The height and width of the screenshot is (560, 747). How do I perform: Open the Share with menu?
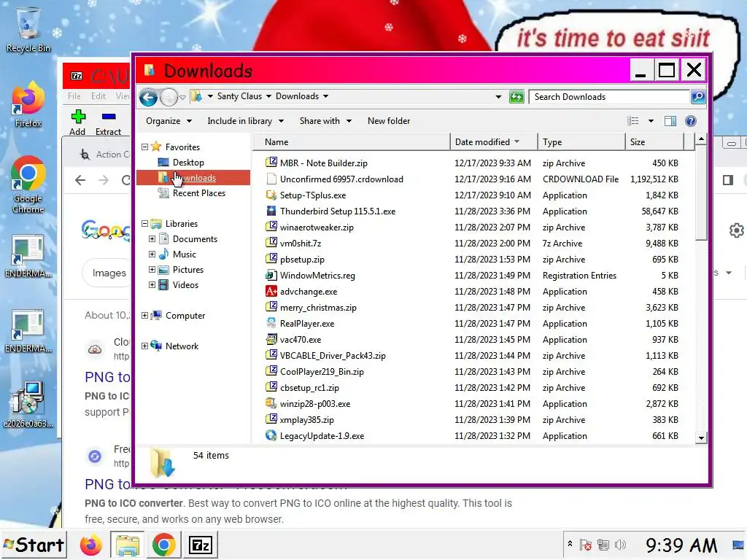pyautogui.click(x=325, y=121)
